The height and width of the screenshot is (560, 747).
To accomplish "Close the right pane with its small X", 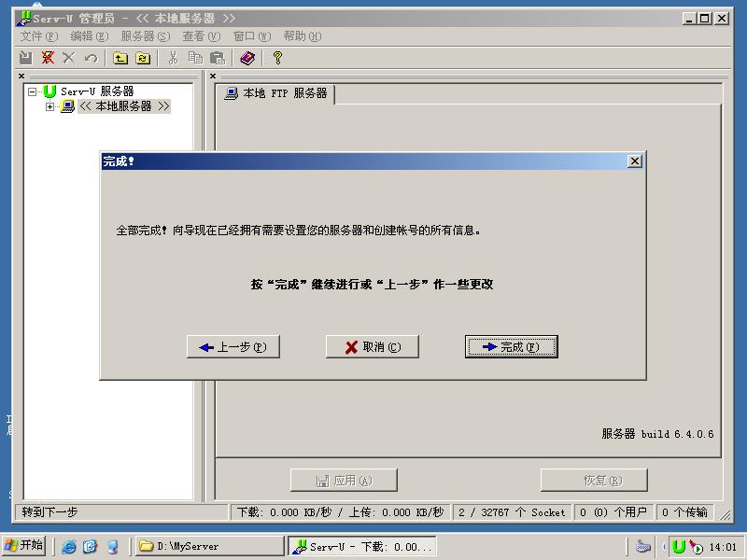I will coord(213,76).
